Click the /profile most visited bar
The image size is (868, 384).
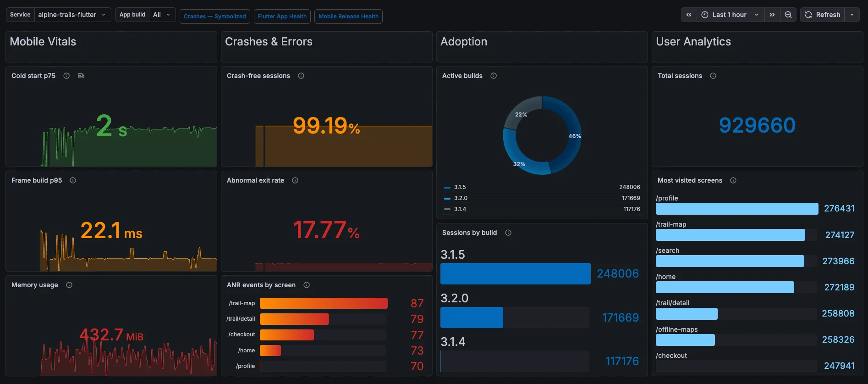[737, 209]
